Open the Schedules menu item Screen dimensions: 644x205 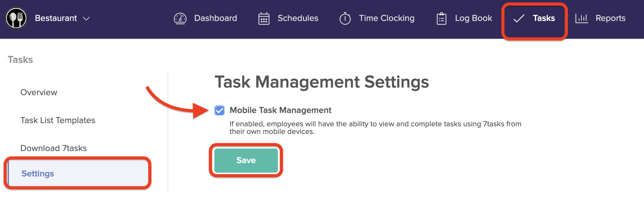tap(298, 18)
